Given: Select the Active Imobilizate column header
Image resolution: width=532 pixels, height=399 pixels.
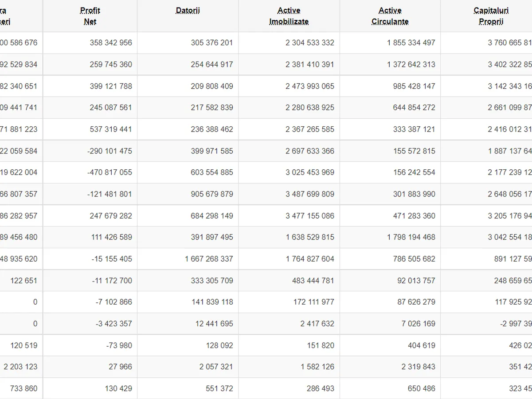Looking at the screenshot, I should tap(289, 16).
